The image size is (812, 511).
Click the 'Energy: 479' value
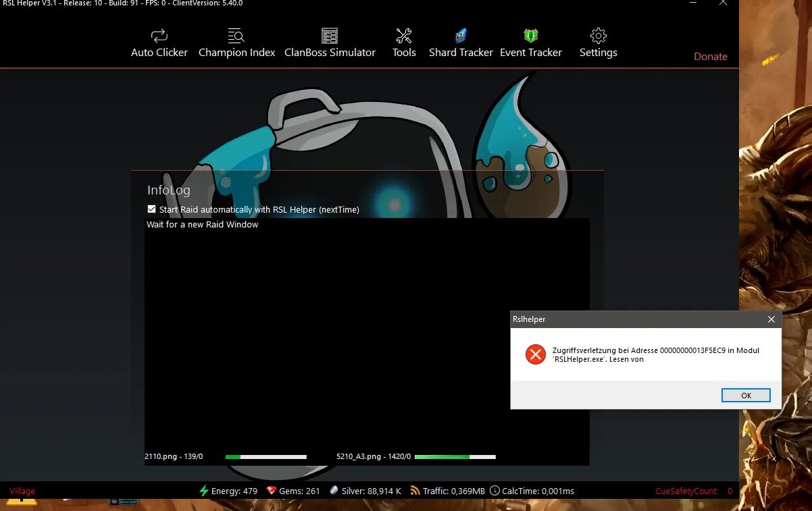tap(234, 491)
